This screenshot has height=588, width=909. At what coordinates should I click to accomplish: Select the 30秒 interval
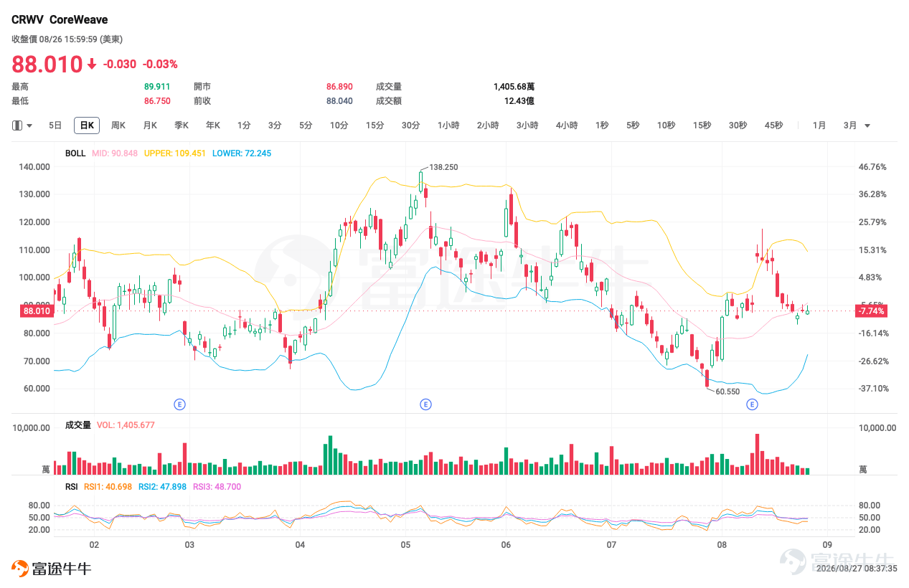point(738,125)
